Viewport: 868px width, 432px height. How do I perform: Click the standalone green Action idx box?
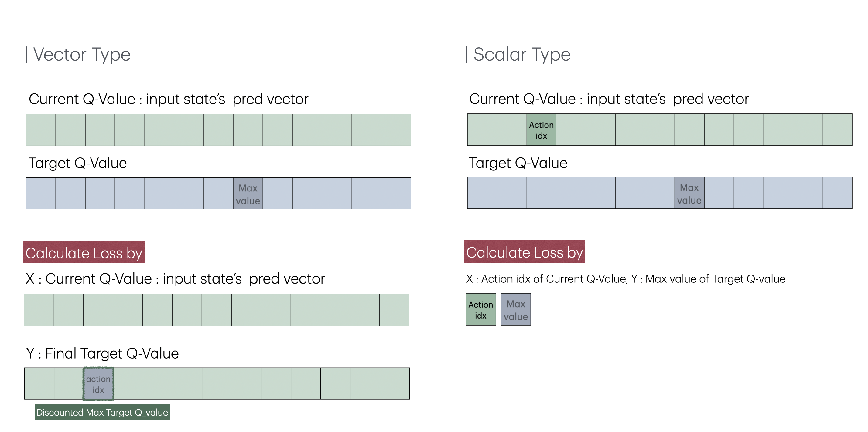[480, 310]
